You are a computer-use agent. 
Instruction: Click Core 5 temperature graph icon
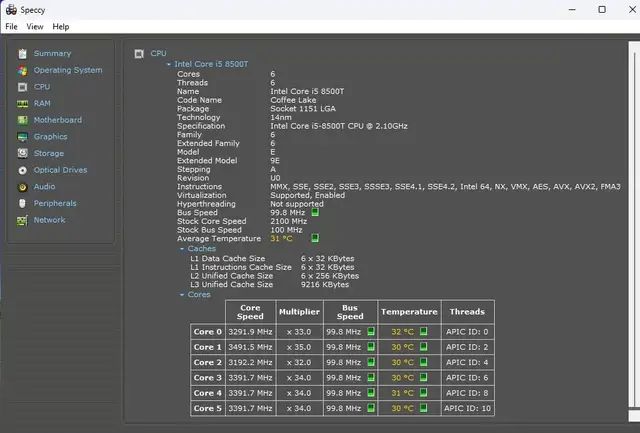coord(424,408)
